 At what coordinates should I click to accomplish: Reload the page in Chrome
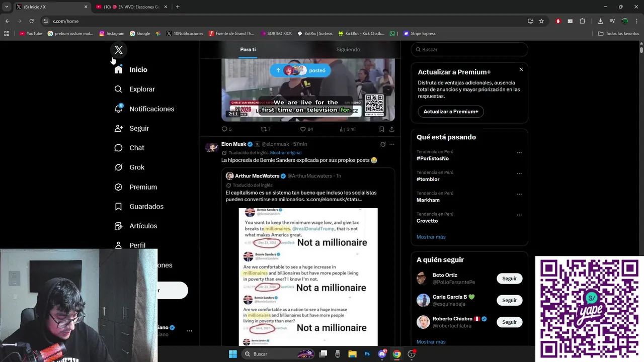coord(31,21)
